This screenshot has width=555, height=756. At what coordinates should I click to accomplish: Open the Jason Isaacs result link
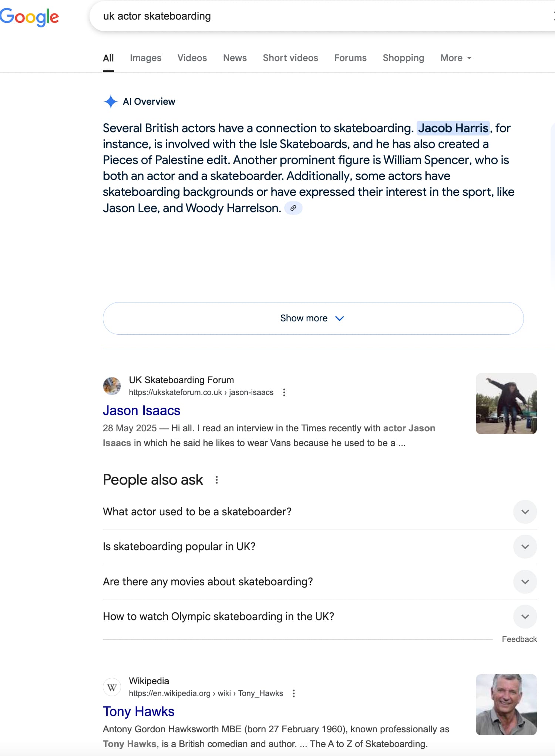tap(141, 411)
